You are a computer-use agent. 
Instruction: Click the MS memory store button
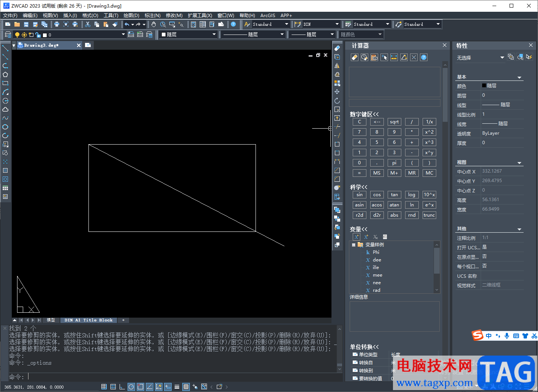pos(377,173)
